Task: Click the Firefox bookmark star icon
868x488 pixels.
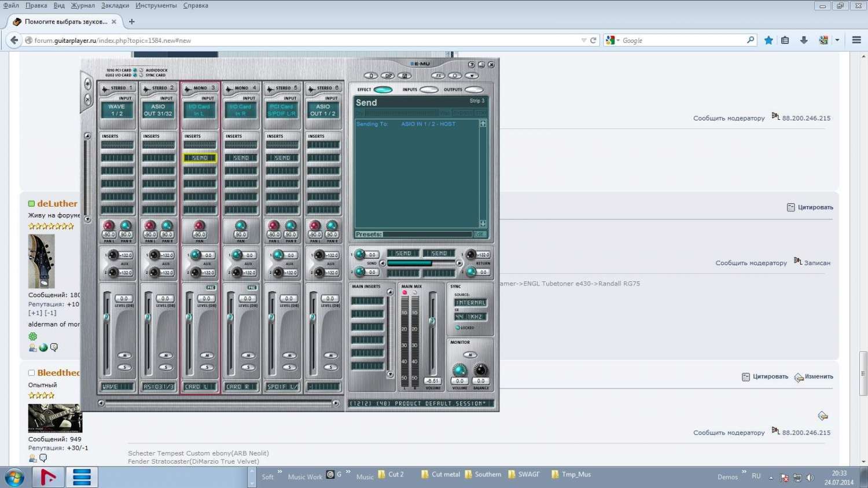Action: click(768, 41)
